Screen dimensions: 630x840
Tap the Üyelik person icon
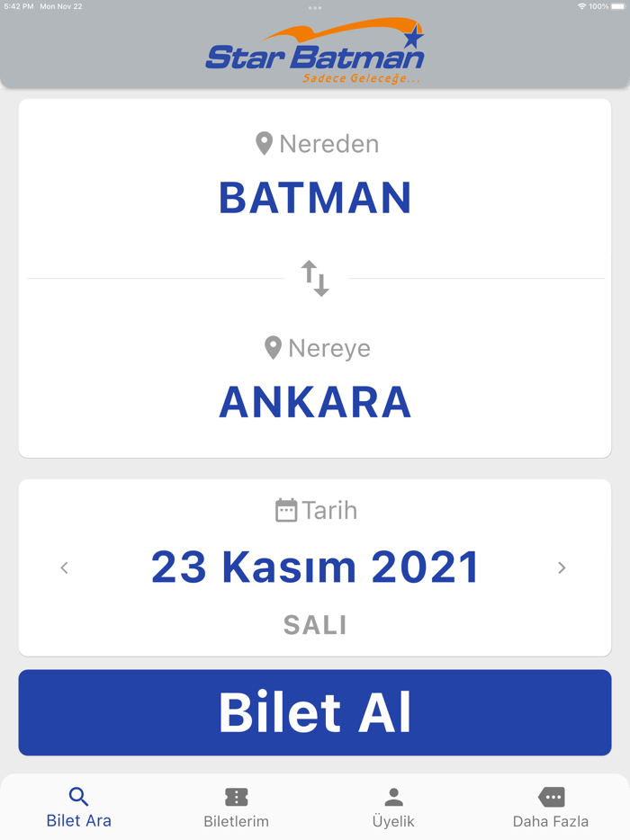pos(393,795)
